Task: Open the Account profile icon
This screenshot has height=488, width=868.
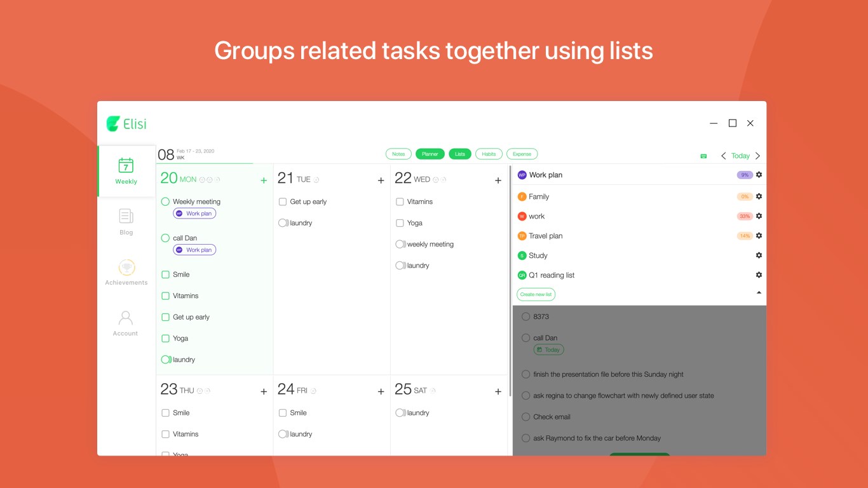Action: coord(126,318)
